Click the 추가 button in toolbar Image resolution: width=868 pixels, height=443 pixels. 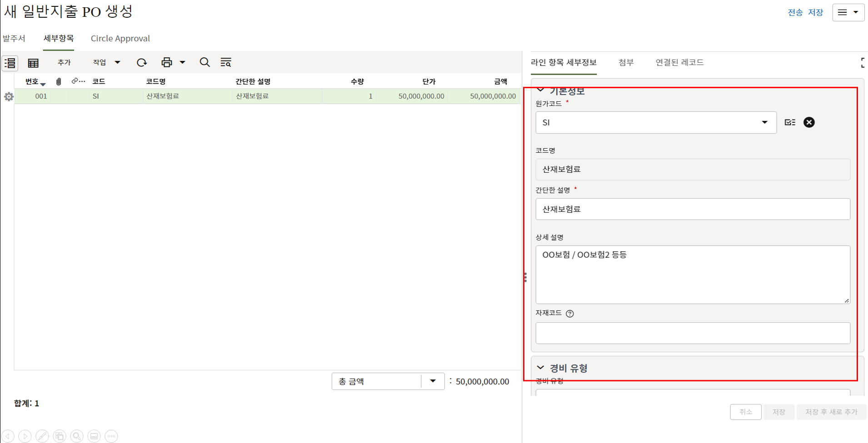point(64,63)
